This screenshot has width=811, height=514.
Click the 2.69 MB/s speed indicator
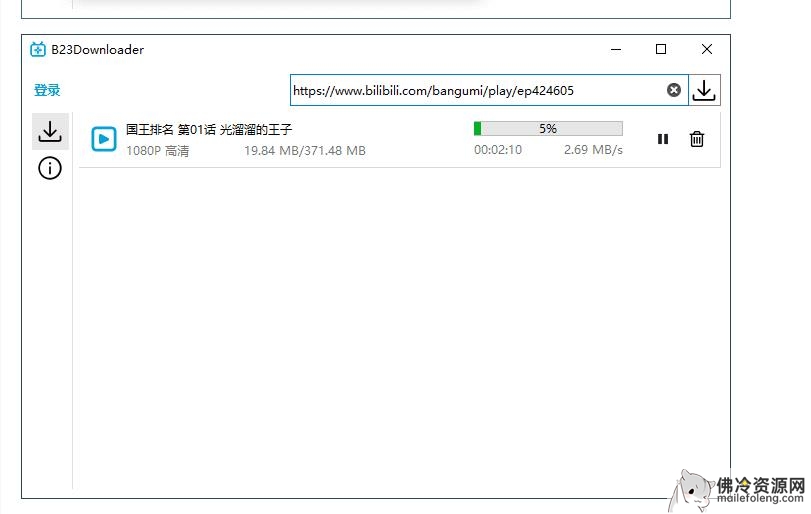point(593,150)
